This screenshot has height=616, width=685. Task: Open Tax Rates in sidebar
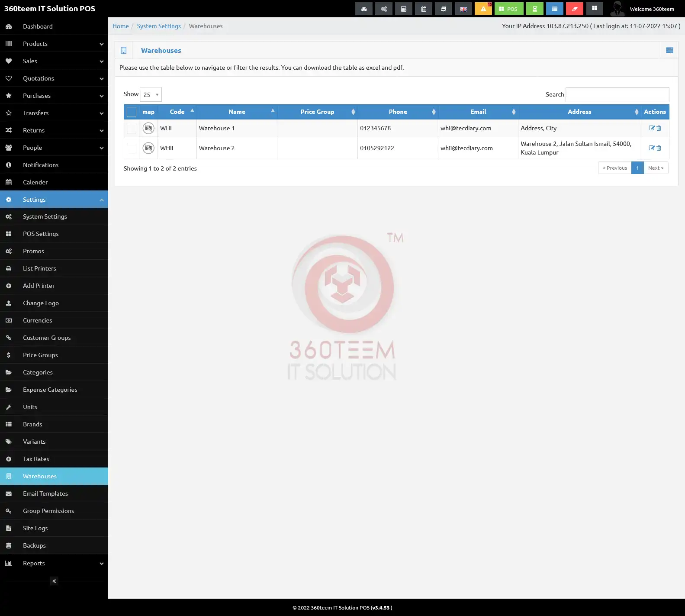click(x=54, y=459)
